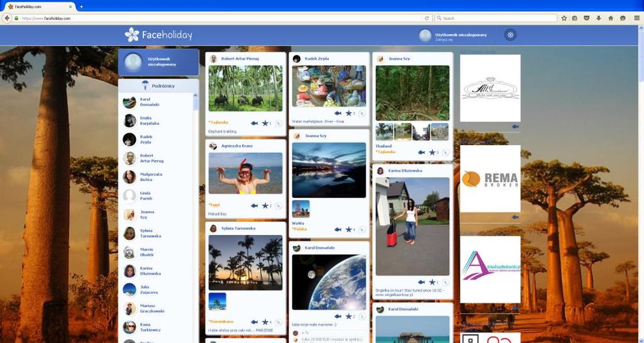Image resolution: width=644 pixels, height=343 pixels.
Task: Click fish icon on Dominikana sunset post
Action: coord(254,322)
